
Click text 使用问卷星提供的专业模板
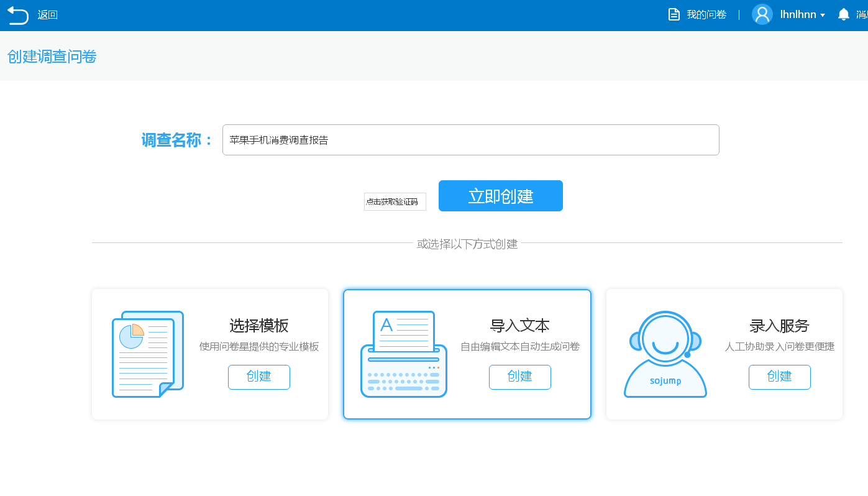click(259, 347)
